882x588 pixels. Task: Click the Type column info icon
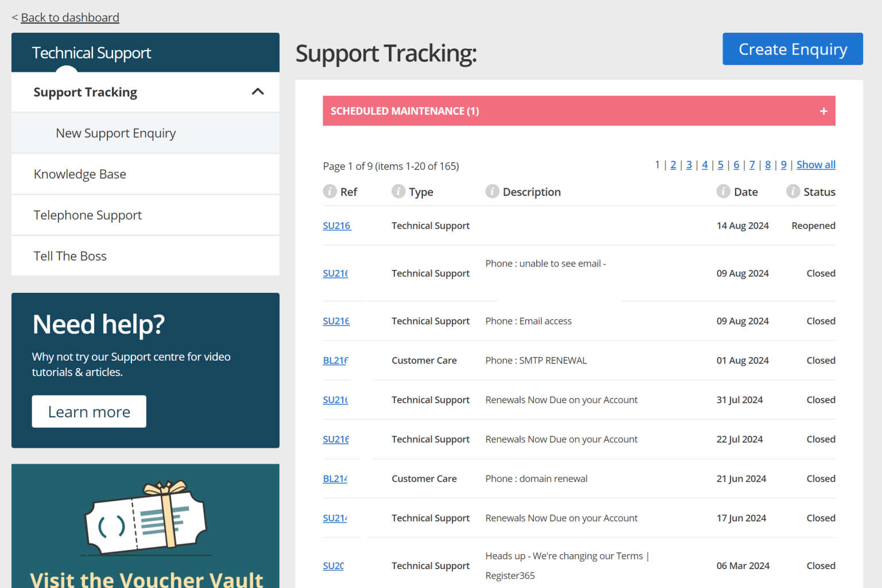399,191
